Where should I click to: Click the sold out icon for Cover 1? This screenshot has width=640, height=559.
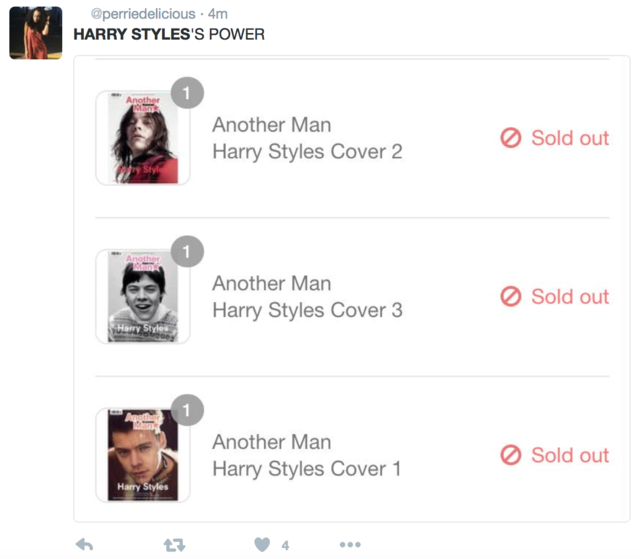[511, 455]
